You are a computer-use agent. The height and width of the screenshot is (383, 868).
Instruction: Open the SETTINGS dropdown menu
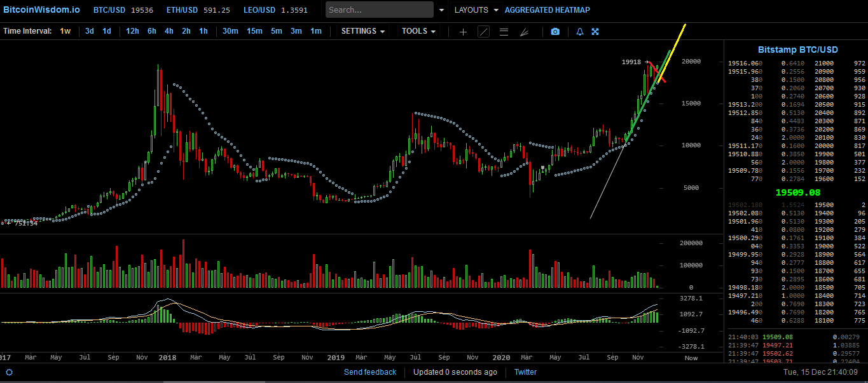tap(363, 31)
